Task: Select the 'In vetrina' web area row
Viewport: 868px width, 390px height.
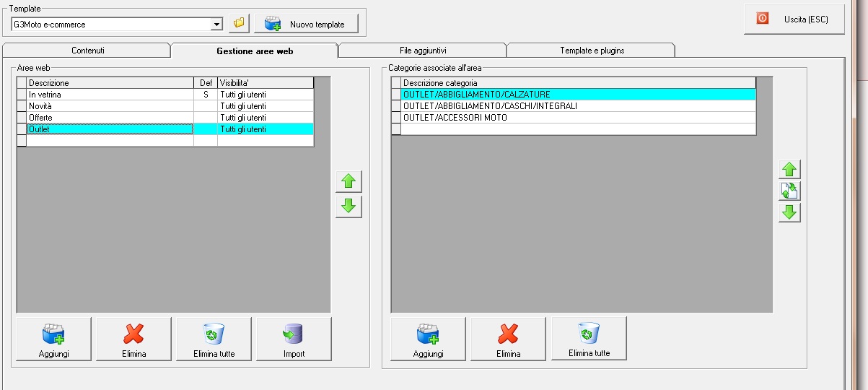Action: pyautogui.click(x=165, y=95)
